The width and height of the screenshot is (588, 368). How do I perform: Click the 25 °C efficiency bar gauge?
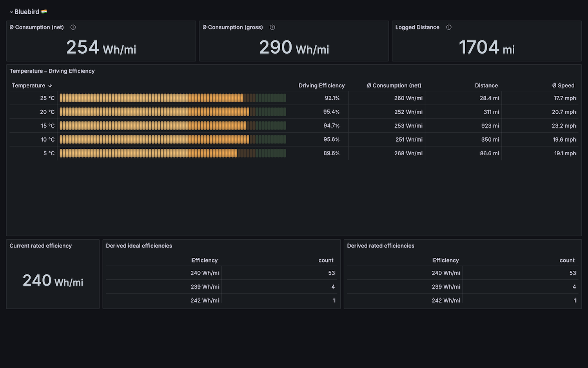pyautogui.click(x=172, y=98)
